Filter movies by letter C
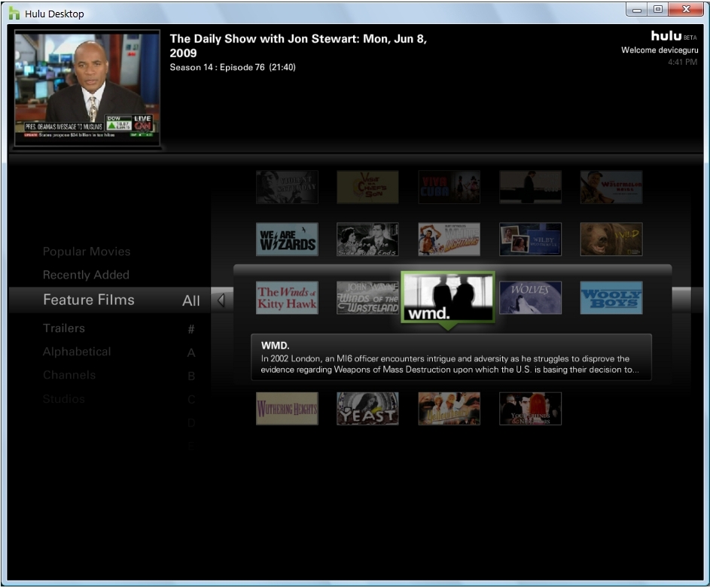 coord(191,400)
